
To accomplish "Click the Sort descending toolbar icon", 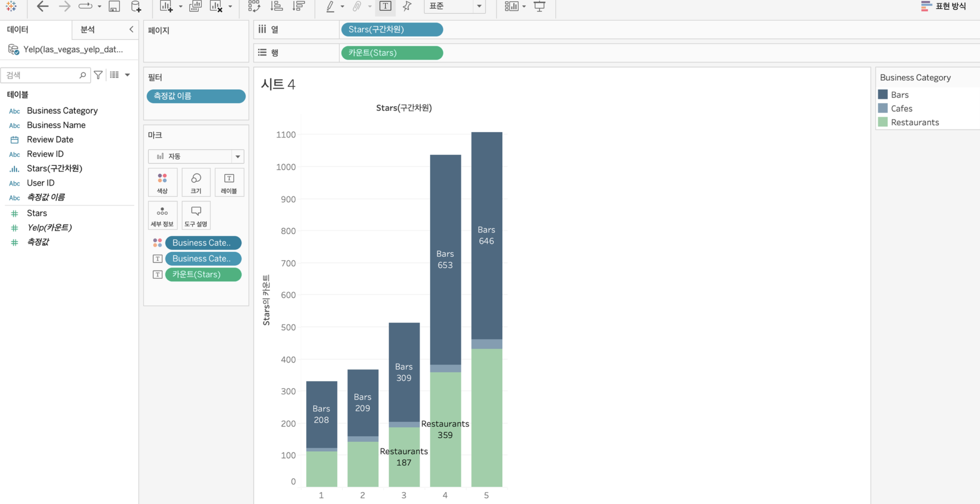I will pos(298,6).
